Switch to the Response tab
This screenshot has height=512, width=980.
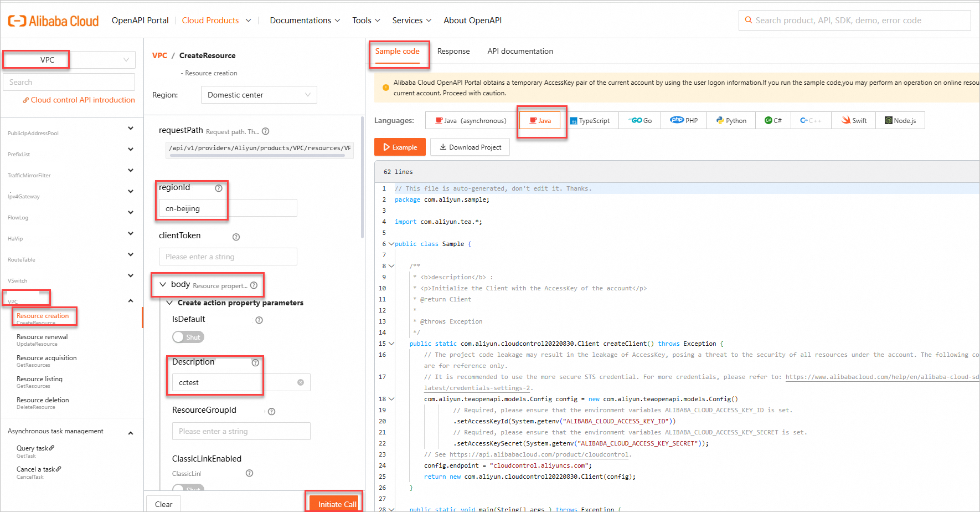click(x=453, y=52)
